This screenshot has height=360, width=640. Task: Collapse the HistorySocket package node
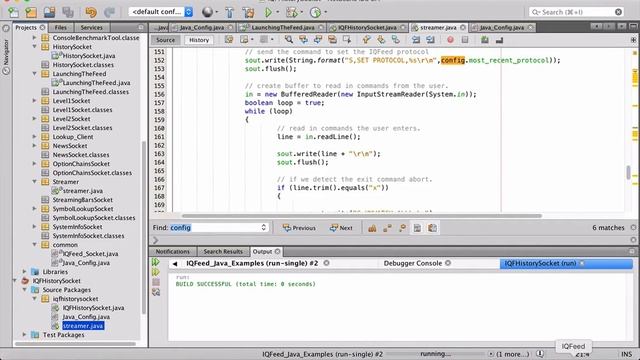click(35, 47)
